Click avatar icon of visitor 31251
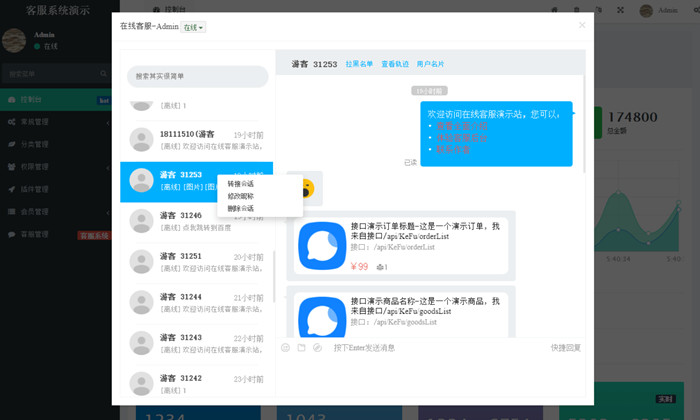The width and height of the screenshot is (700, 420). 141,261
